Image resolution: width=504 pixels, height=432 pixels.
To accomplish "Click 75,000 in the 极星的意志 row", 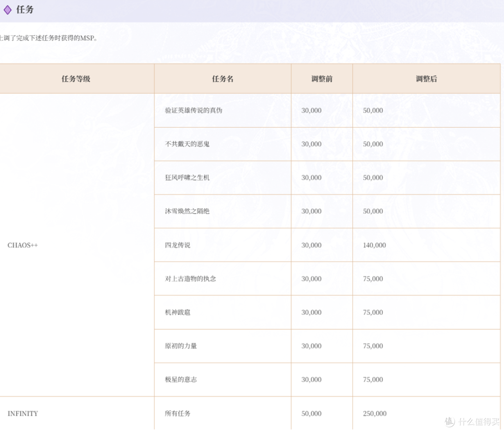I will tap(373, 380).
